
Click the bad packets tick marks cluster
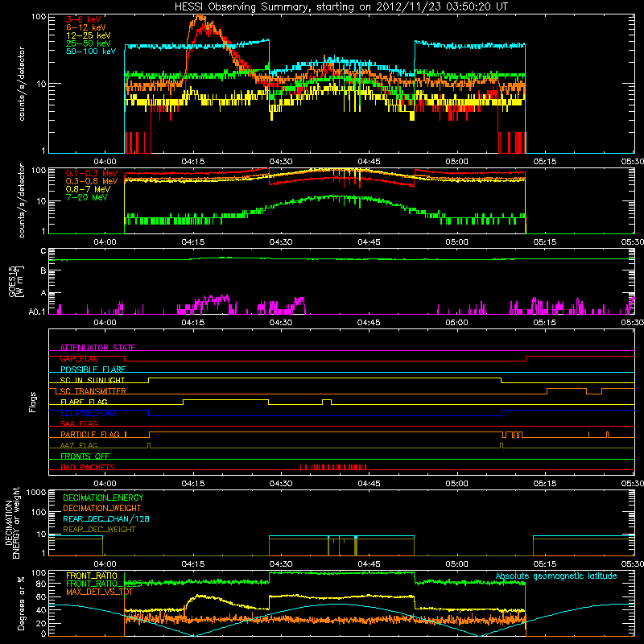[333, 467]
